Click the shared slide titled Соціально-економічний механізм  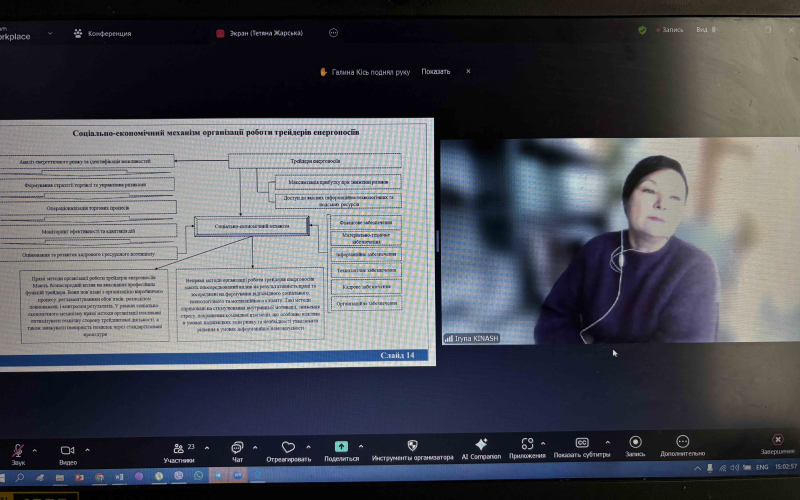pos(215,240)
